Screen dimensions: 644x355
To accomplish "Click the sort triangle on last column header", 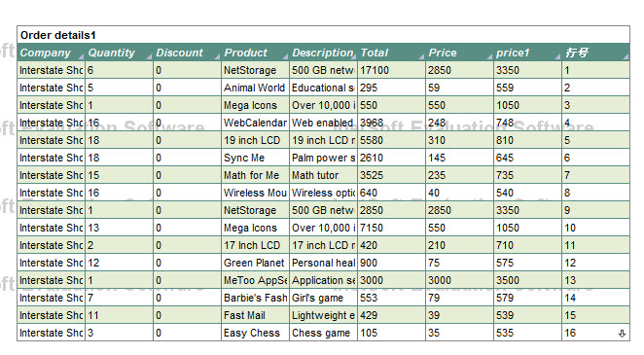I will click(626, 57).
